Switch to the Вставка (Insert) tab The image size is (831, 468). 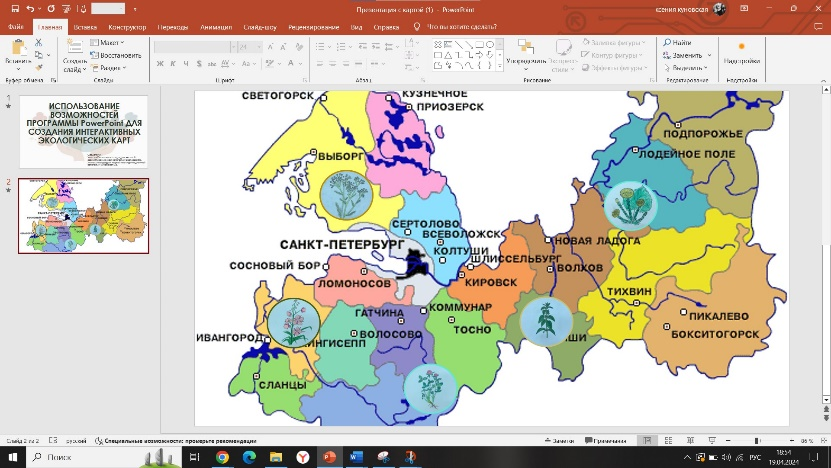[87, 26]
